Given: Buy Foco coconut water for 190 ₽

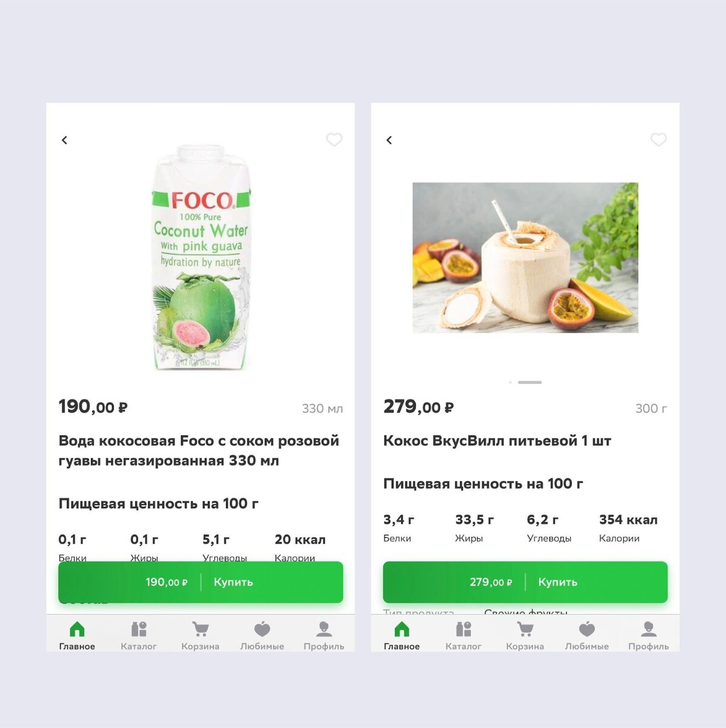Looking at the screenshot, I should point(201,582).
